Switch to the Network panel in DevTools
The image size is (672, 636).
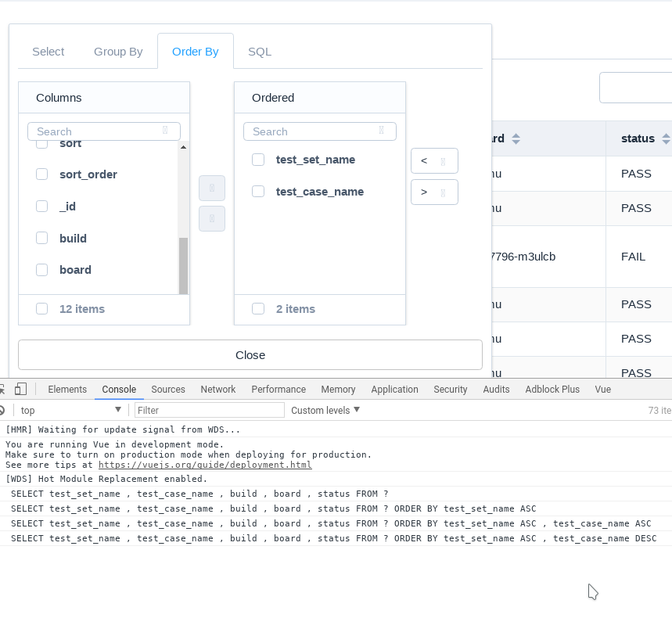(217, 389)
